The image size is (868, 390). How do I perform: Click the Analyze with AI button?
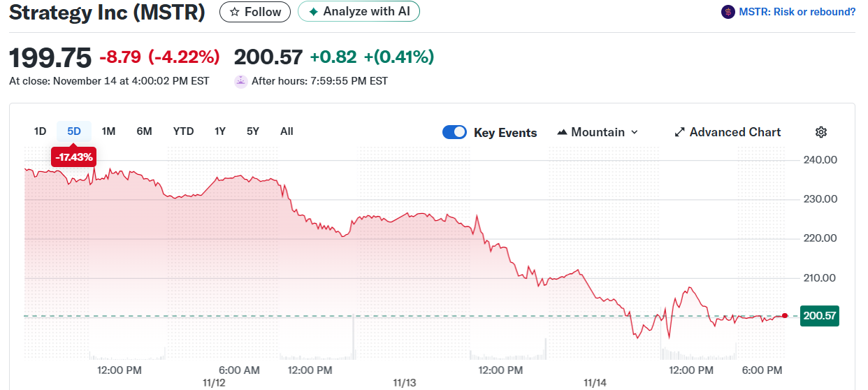click(x=359, y=12)
